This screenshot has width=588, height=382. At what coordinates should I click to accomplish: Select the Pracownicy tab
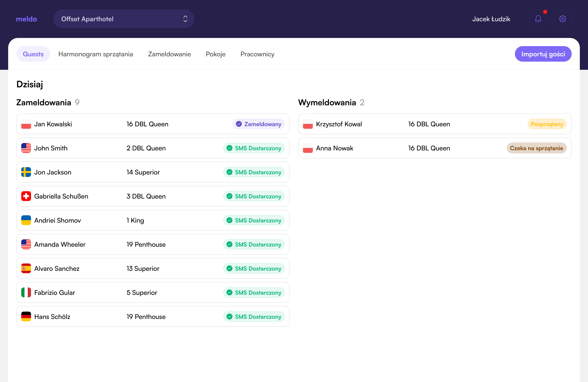click(x=257, y=54)
